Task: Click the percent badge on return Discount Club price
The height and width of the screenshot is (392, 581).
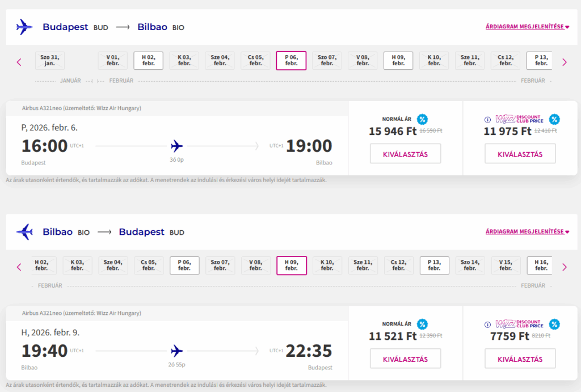Action: click(554, 324)
